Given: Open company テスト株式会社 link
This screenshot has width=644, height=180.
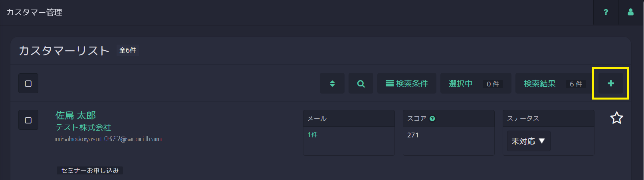Looking at the screenshot, I should (83, 127).
